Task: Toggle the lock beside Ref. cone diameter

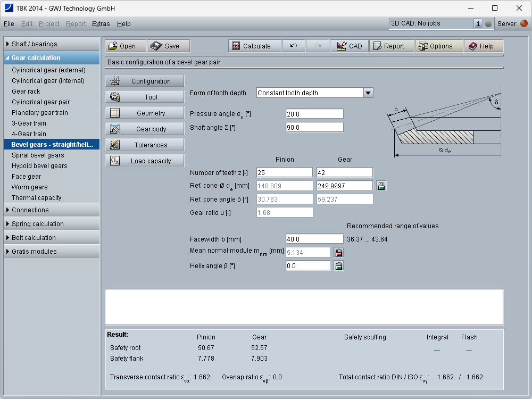Action: (381, 186)
